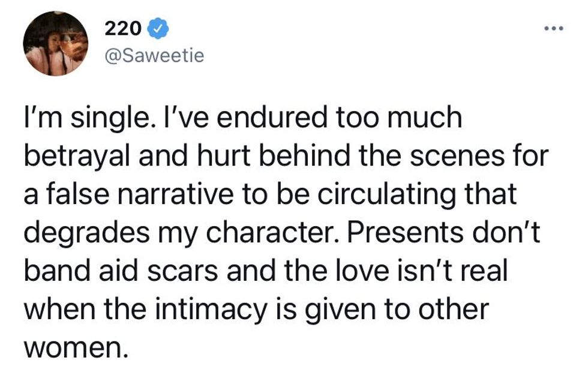Click the display name "220"

pyautogui.click(x=122, y=28)
